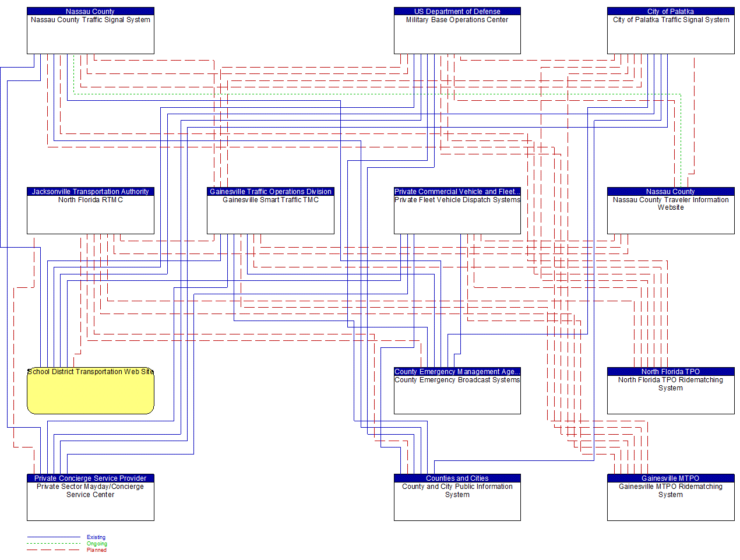Viewport: 740px width, 560px height.
Task: Click the City of Palatka header
Action: tap(671, 11)
